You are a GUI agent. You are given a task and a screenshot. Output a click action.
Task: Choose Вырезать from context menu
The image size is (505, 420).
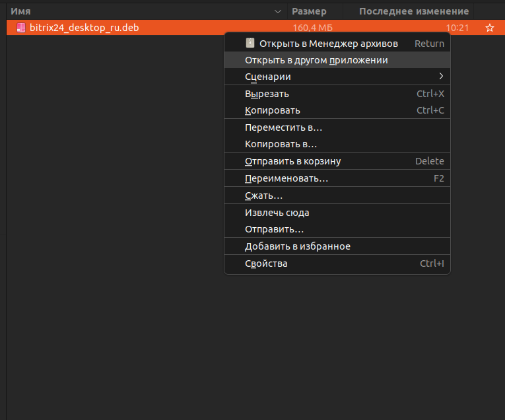[337, 94]
